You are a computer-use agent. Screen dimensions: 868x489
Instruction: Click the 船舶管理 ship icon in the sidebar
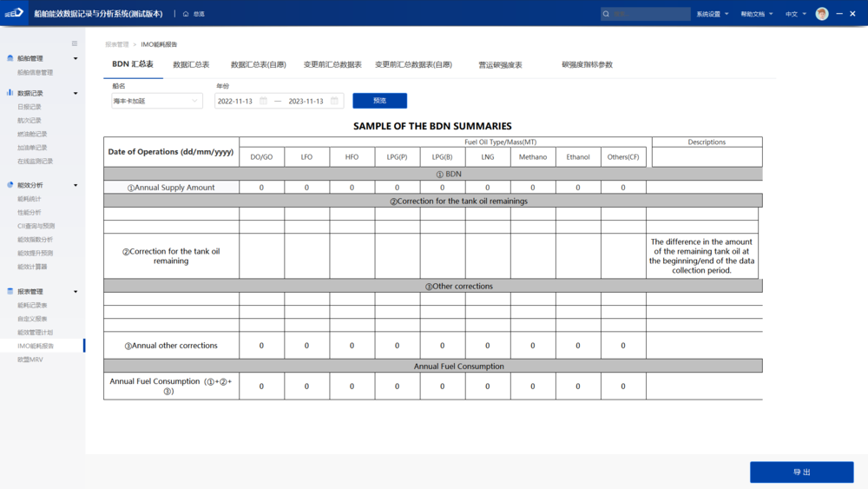(10, 58)
